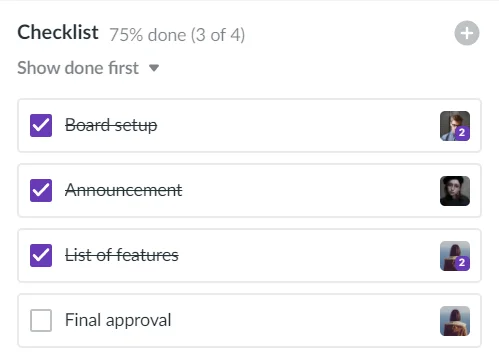Click the number badge on List of features avatar
The height and width of the screenshot is (360, 499).
[462, 263]
